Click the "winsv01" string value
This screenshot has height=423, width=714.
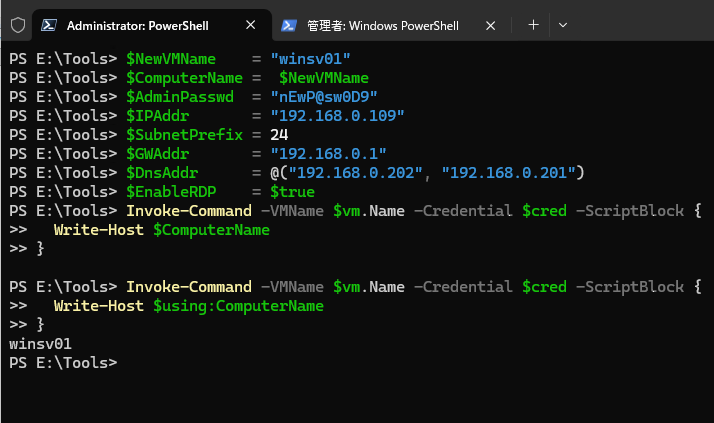click(310, 59)
